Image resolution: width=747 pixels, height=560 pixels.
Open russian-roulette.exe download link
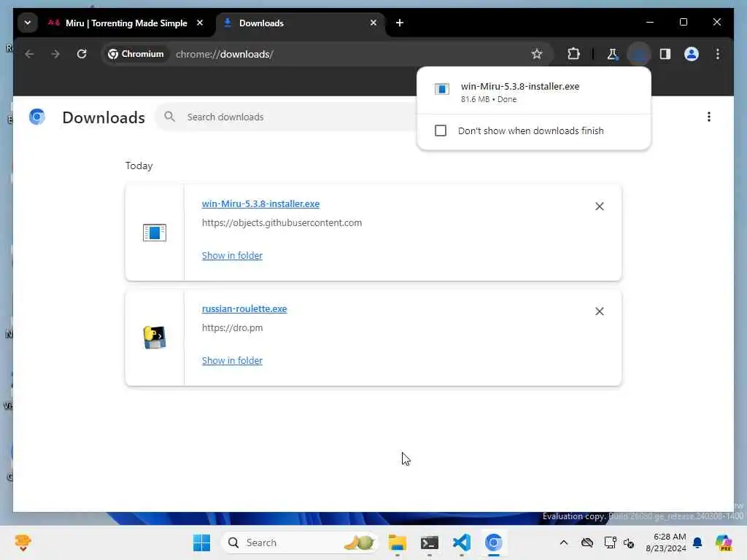tap(244, 308)
